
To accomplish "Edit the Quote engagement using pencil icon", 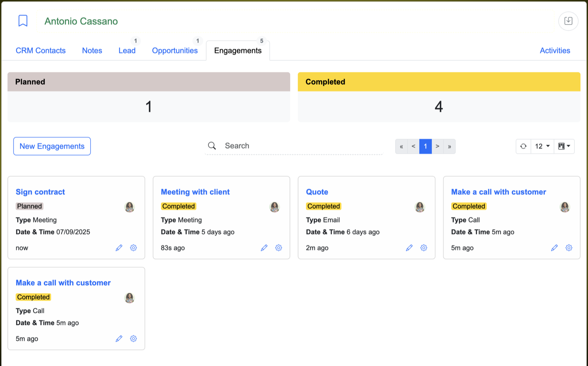I will tap(409, 248).
